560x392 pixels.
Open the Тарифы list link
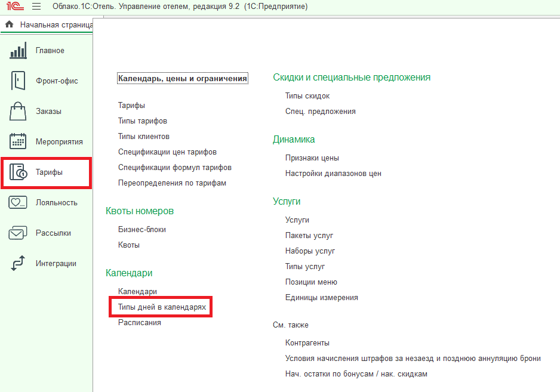click(x=131, y=106)
